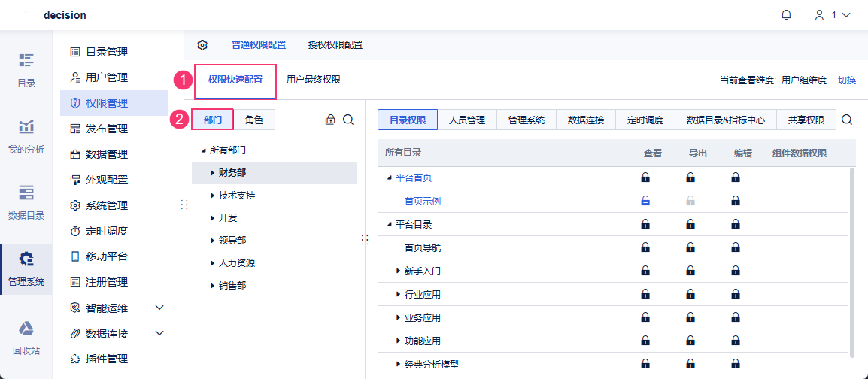
Task: Open the settings gear beside 普通权限配置
Action: (x=202, y=45)
